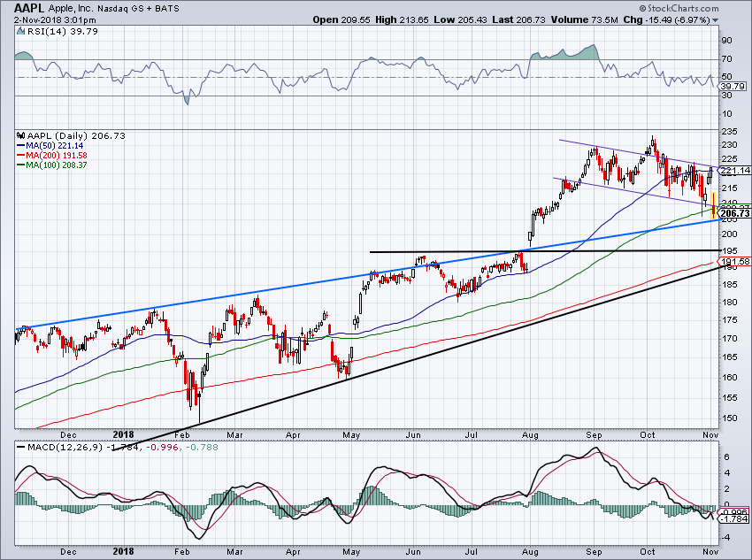Click the 30 level on RSI axis
The height and width of the screenshot is (560, 752).
(x=727, y=96)
